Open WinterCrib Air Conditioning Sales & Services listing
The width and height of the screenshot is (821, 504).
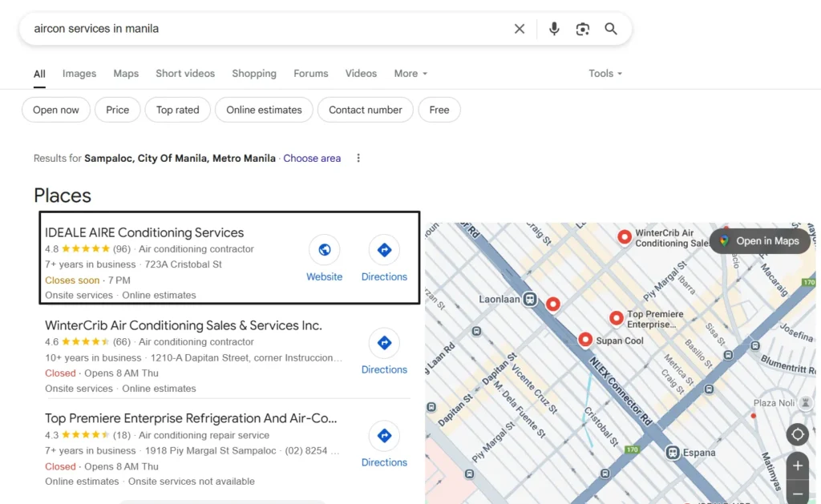pyautogui.click(x=184, y=325)
